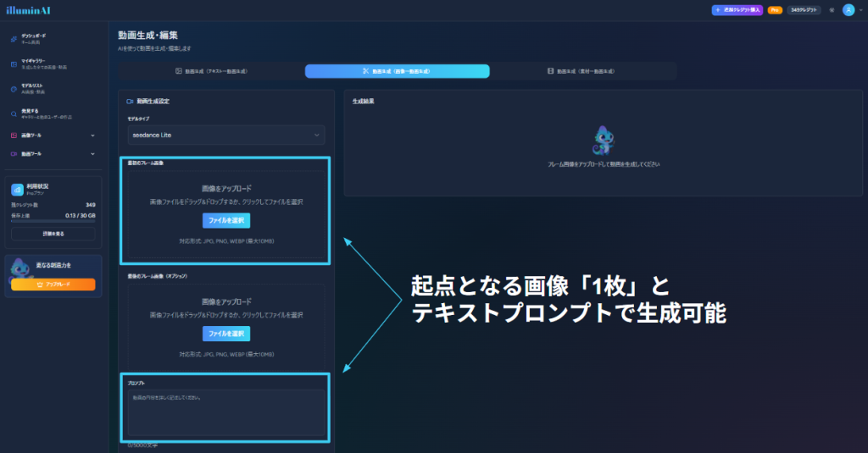Open the user avatar profile icon

coord(848,10)
